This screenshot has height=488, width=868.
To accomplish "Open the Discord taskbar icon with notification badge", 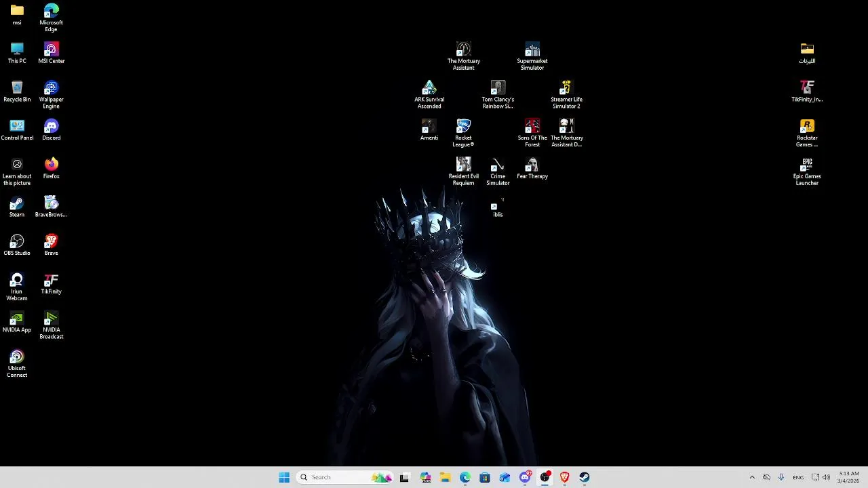I will (x=525, y=477).
